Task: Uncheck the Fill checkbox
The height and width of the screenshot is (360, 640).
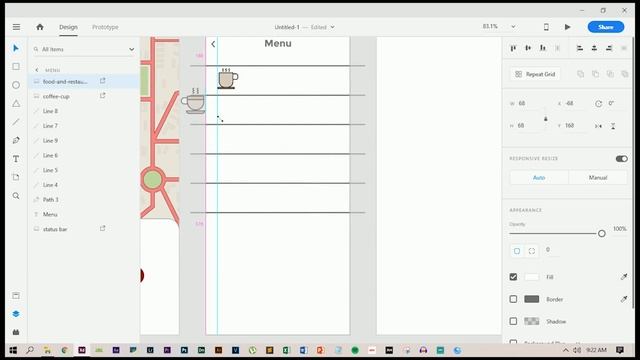Action: tap(513, 277)
